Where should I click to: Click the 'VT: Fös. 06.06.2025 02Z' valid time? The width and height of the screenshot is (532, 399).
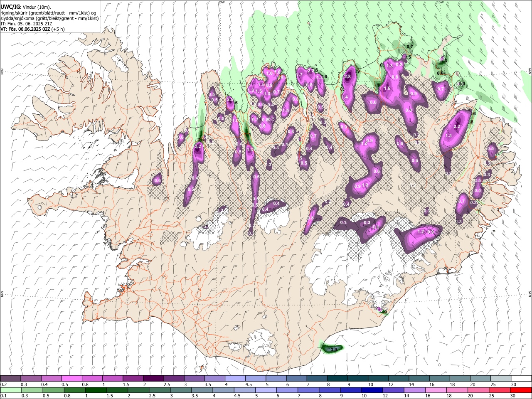coord(25,29)
